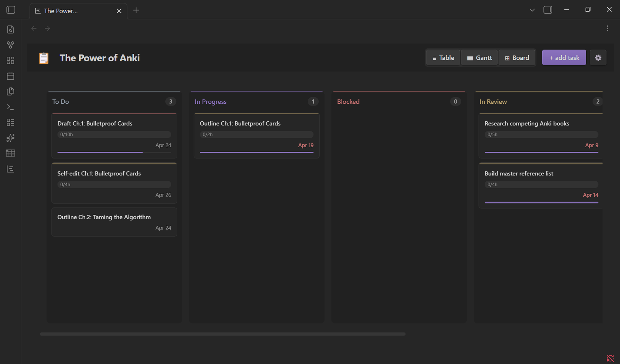Navigate forward with the right arrow
620x364 pixels.
(x=47, y=28)
